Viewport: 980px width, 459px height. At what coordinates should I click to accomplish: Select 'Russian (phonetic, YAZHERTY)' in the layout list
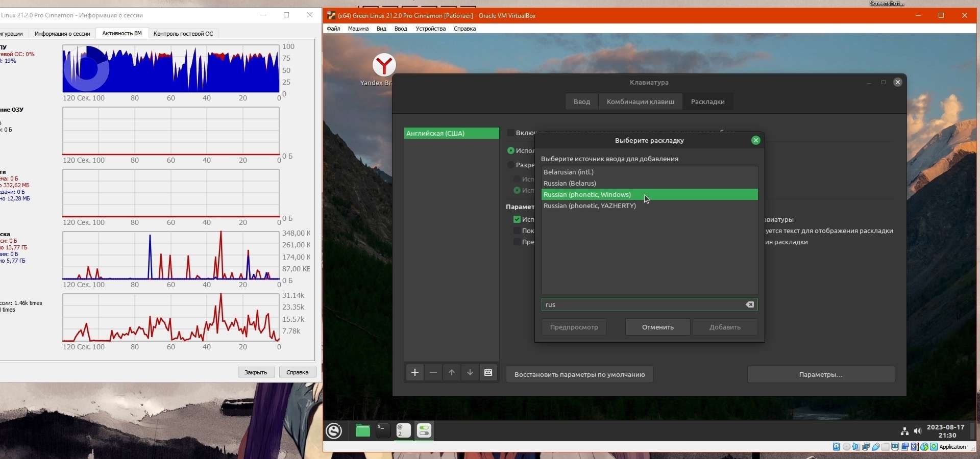coord(650,206)
